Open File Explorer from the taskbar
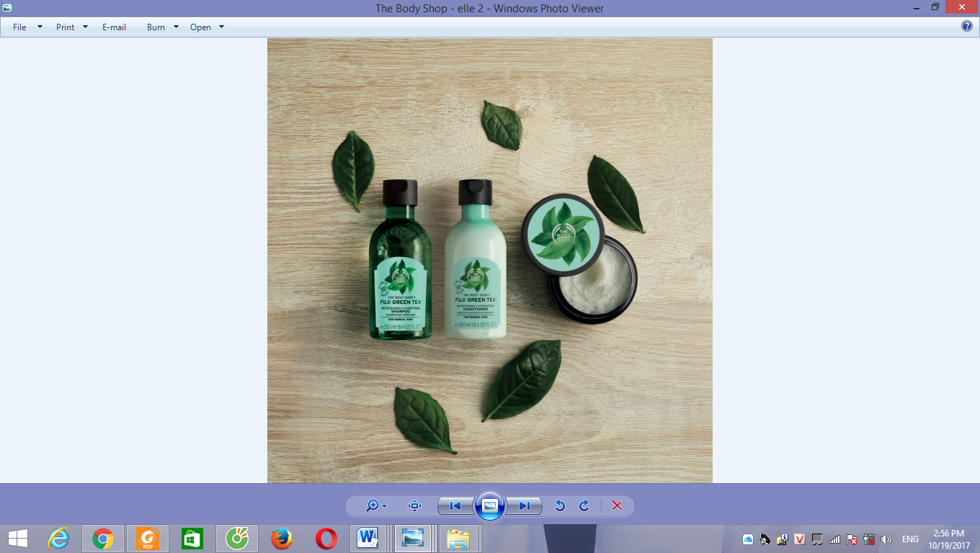 tap(458, 539)
